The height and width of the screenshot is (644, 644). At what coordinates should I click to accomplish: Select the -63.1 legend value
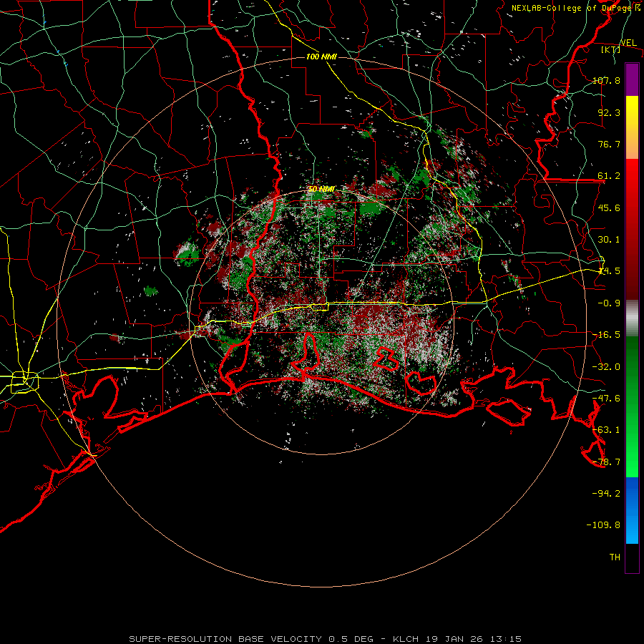pos(606,430)
